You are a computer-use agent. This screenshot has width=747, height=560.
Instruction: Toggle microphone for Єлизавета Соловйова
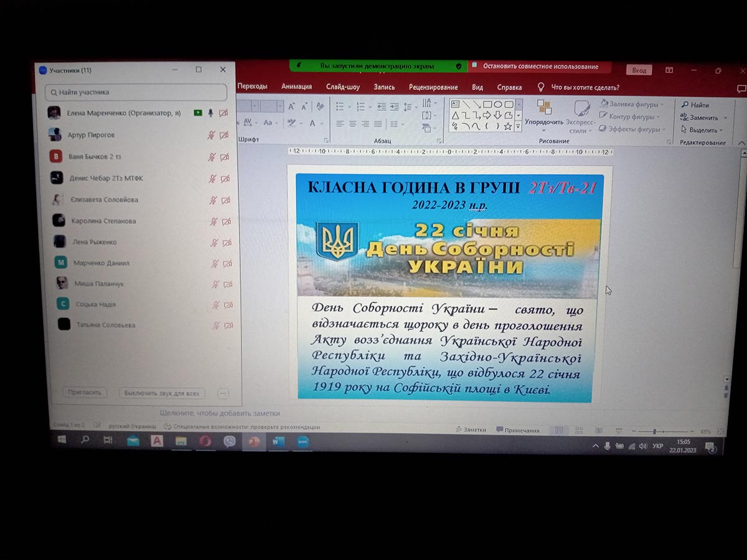point(213,200)
